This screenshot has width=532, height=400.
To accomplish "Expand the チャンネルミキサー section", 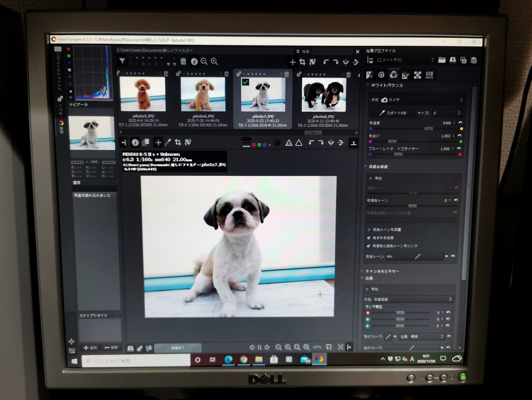I will 382,271.
